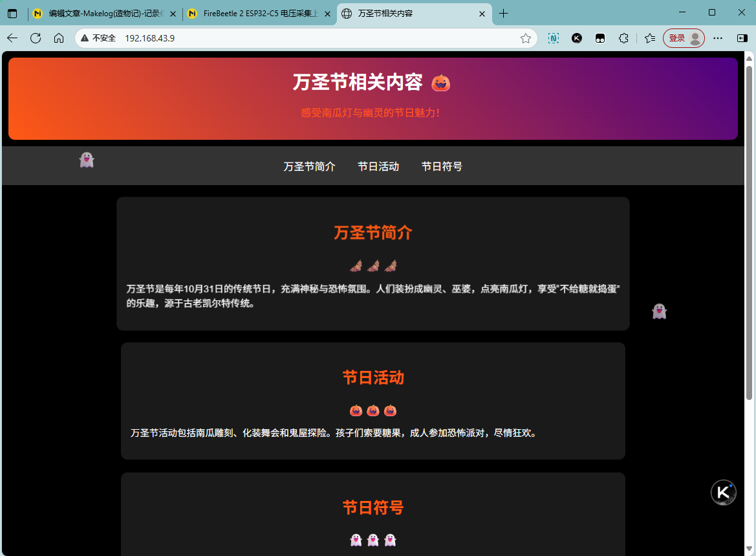
Task: Open the tab actions menu button
Action: (12, 14)
